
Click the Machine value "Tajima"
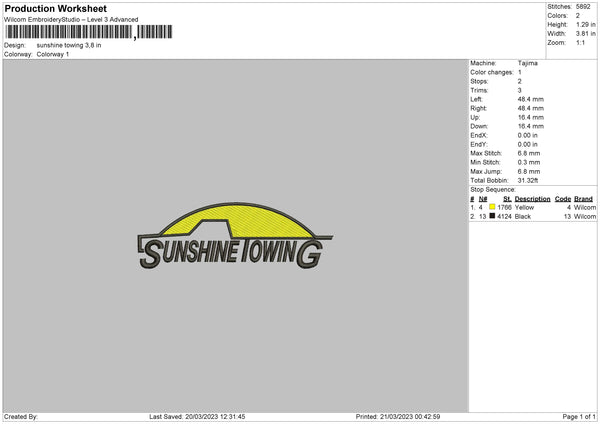[x=528, y=63]
